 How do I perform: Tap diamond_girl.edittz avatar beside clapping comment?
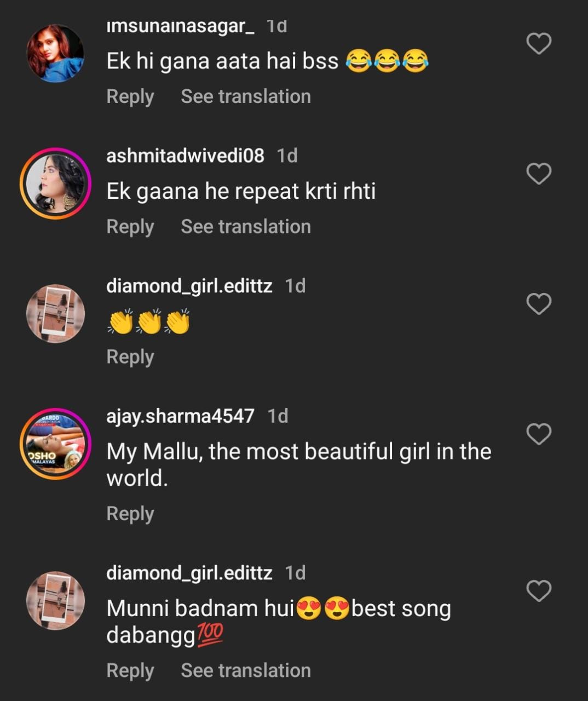pyautogui.click(x=55, y=314)
